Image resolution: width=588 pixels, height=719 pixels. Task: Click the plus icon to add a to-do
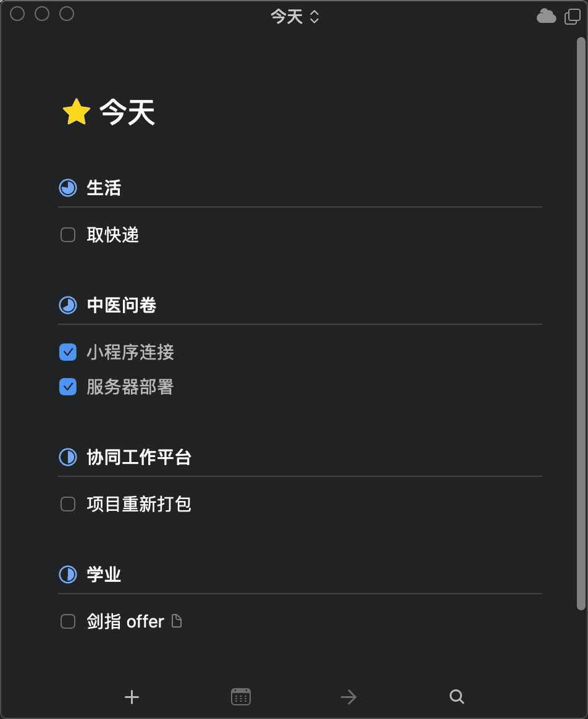[132, 697]
